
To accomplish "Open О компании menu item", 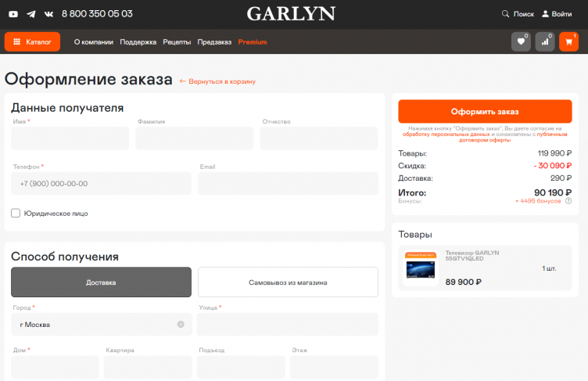I will pos(93,42).
